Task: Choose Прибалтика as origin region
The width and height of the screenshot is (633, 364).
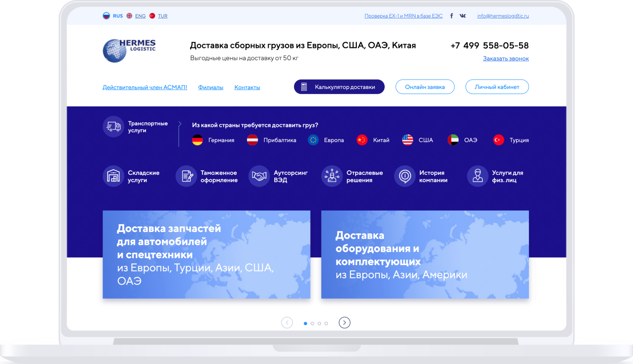Action: 280,140
